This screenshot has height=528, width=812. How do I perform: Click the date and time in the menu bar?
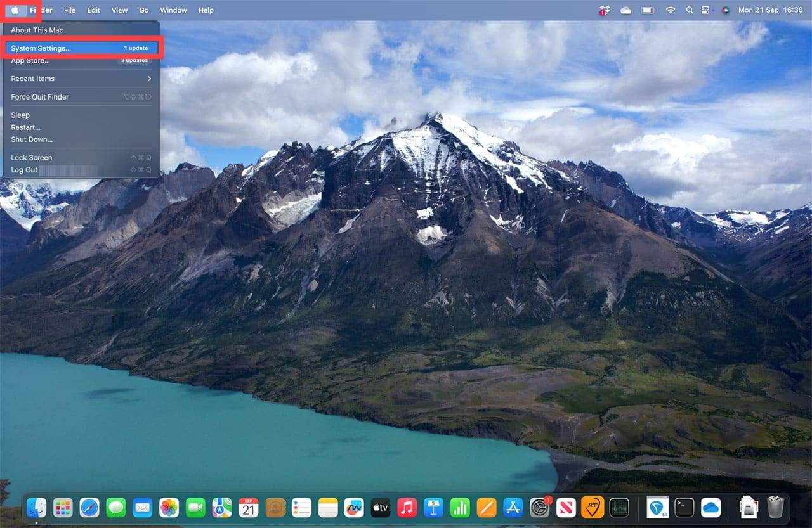pos(771,10)
